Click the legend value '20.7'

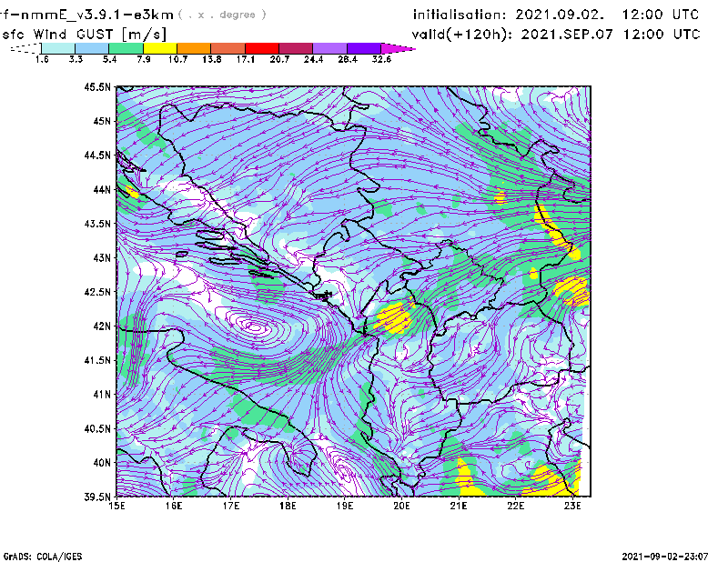click(279, 59)
